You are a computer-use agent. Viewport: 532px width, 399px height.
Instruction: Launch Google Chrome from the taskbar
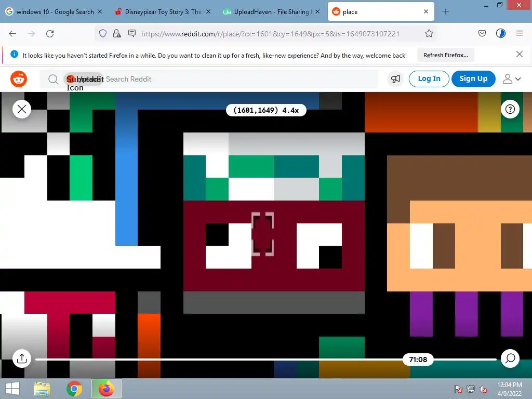74,389
